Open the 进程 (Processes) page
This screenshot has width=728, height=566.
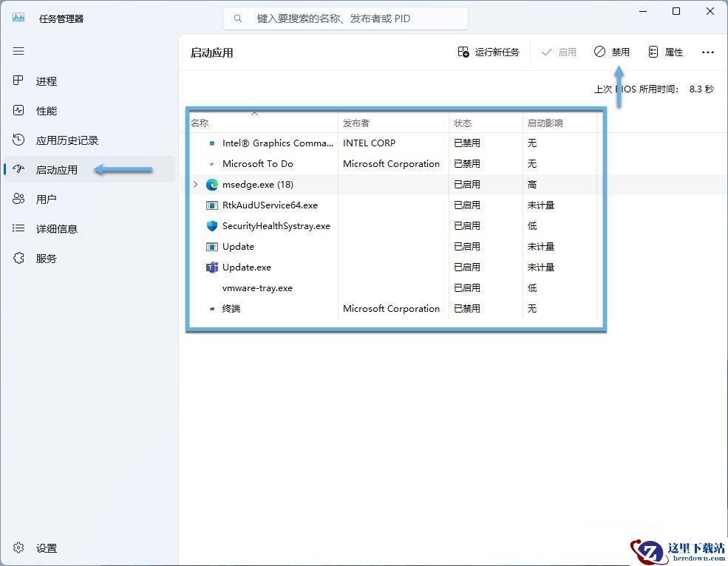tap(89, 81)
